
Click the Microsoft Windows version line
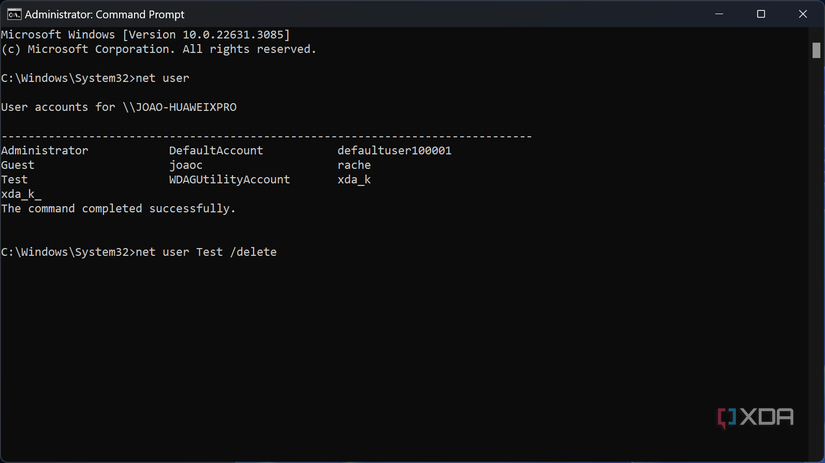pyautogui.click(x=145, y=35)
